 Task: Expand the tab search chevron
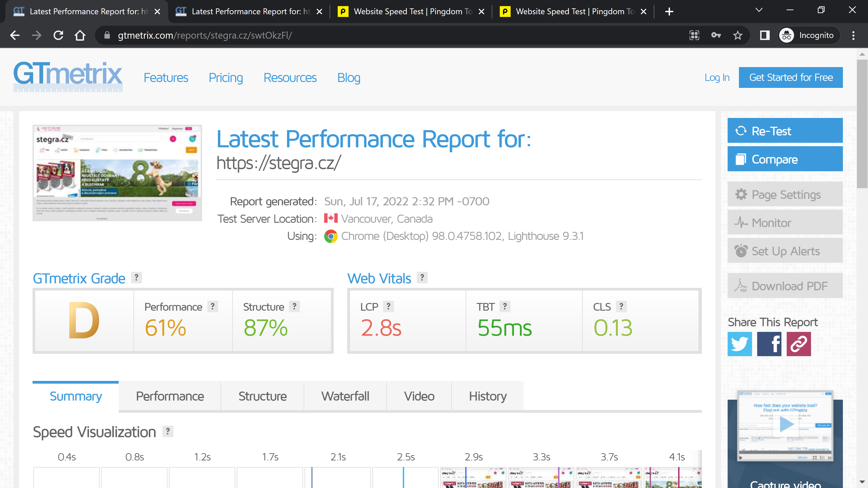point(759,10)
